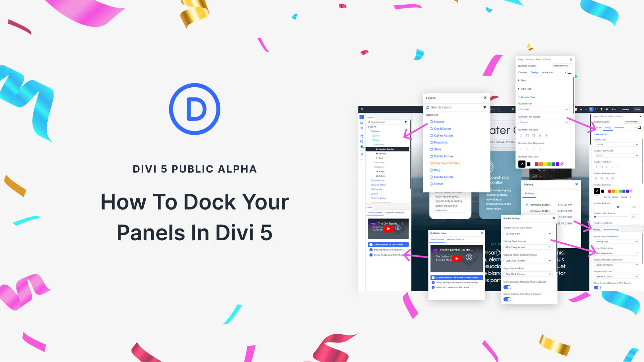644x362 pixels.
Task: Select Page Creation Flow dropdown option
Action: point(528,274)
